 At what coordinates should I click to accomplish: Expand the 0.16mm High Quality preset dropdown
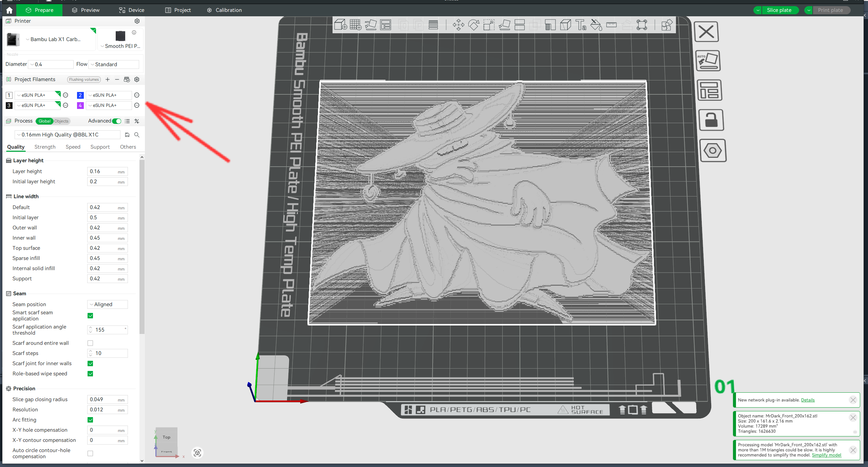point(68,135)
